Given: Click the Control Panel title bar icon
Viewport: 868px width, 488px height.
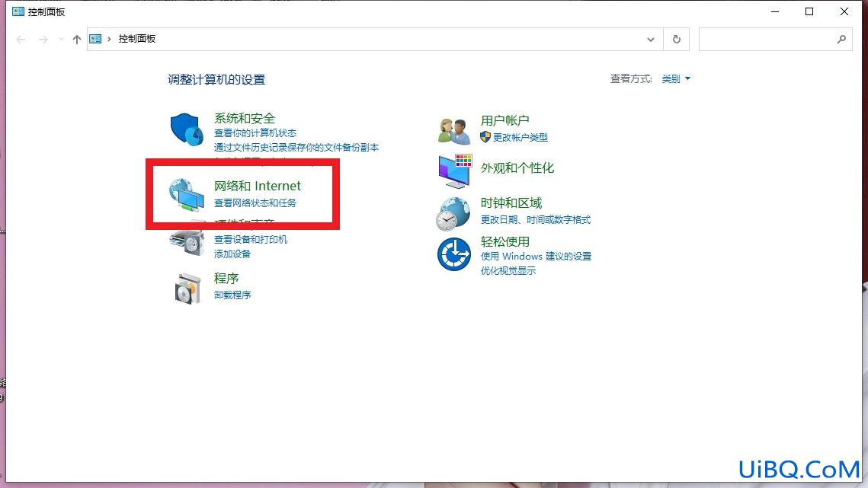Looking at the screenshot, I should [x=18, y=11].
